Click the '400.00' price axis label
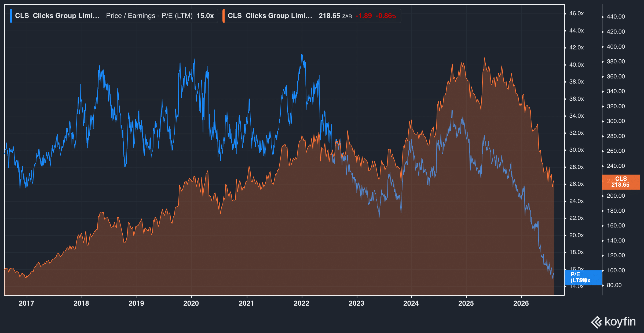Screen dimensions: 644x333 [616, 47]
